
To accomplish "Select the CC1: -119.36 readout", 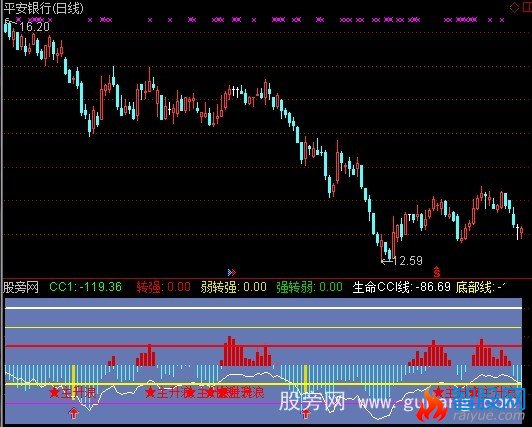I will [x=86, y=287].
